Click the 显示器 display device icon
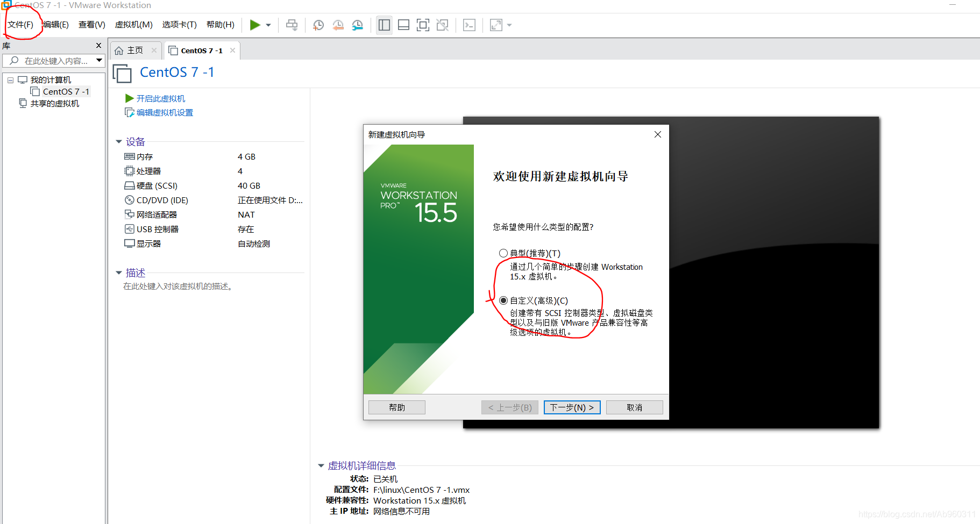Screen dimensions: 980x524 (130, 243)
